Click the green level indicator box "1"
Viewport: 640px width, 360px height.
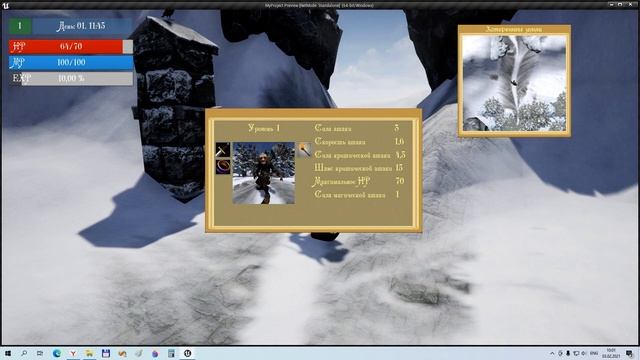(x=20, y=26)
